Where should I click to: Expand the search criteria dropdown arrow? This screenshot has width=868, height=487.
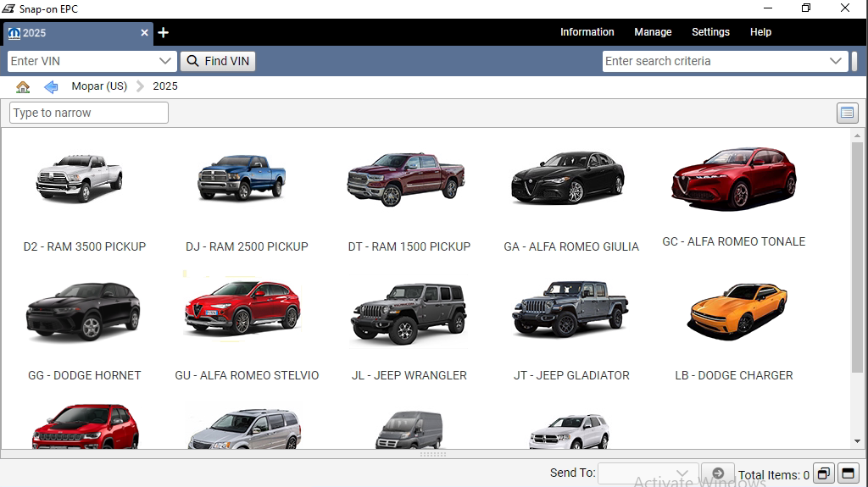[x=836, y=61]
